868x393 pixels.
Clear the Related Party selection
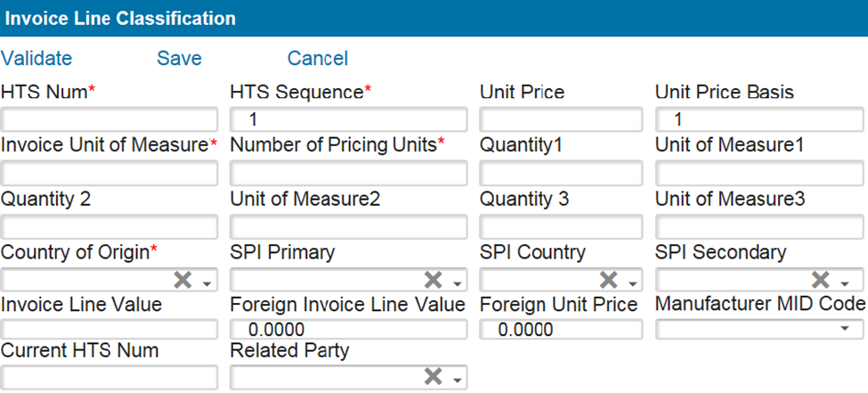click(433, 378)
